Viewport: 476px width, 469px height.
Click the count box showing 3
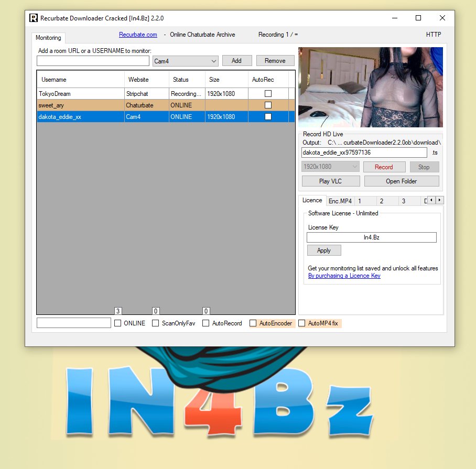[118, 311]
